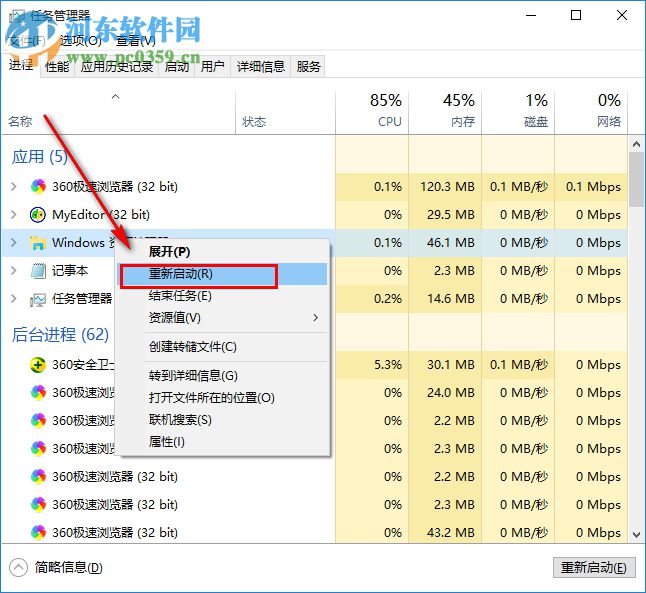This screenshot has width=646, height=593.
Task: Click the 后台进程 (62) group heading
Action: [60, 334]
